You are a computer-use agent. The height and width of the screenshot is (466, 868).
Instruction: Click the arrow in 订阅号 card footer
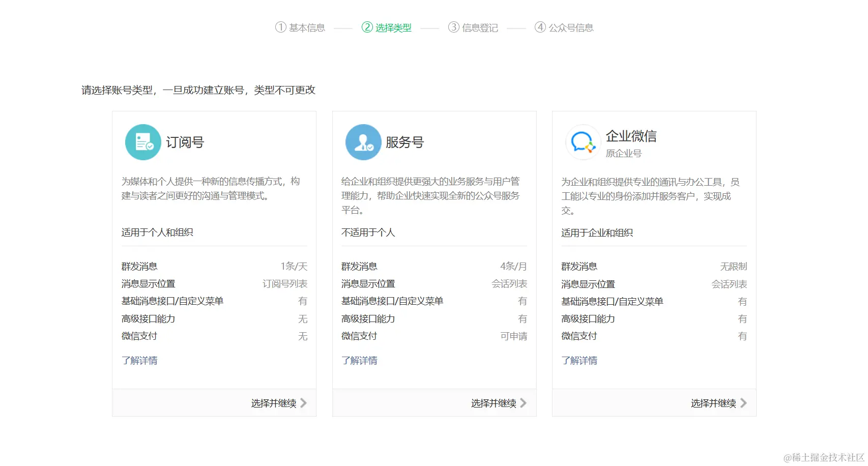(304, 403)
